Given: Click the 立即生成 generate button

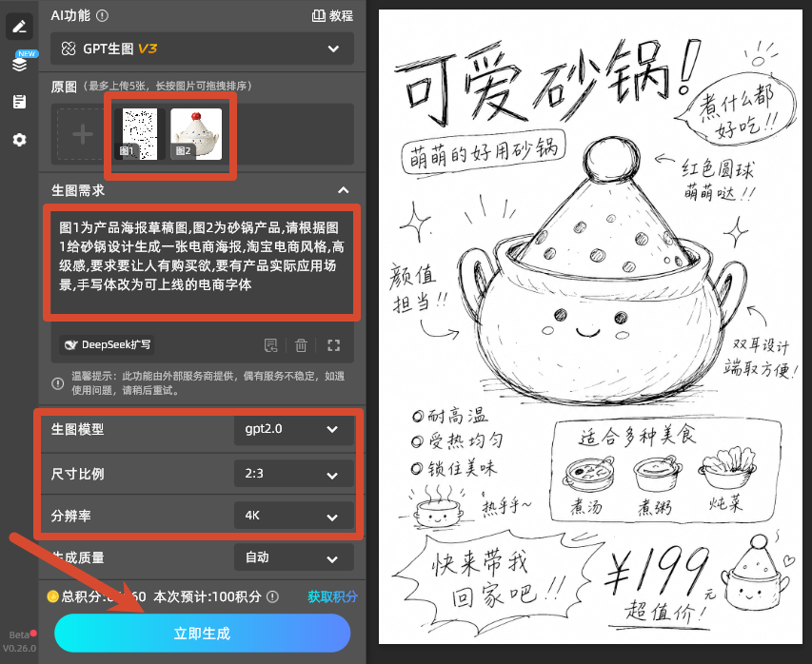Looking at the screenshot, I should (203, 633).
